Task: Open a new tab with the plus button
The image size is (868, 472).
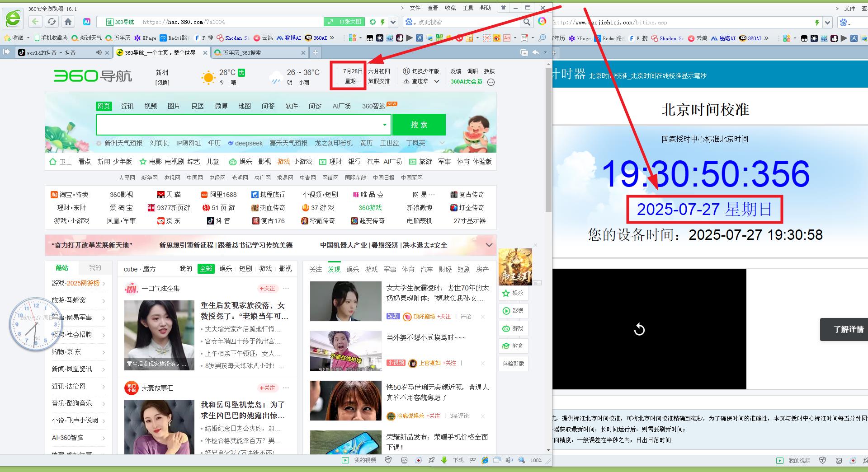Action: pyautogui.click(x=315, y=52)
